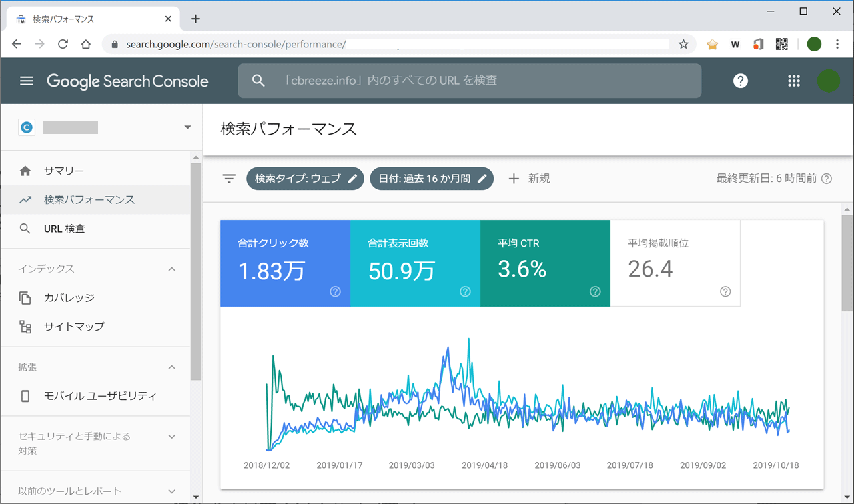Open the hamburger main menu

[27, 81]
